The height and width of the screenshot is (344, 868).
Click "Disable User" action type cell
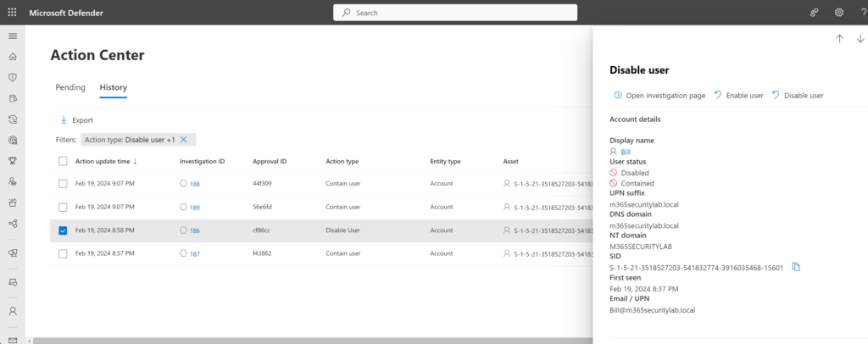click(342, 230)
